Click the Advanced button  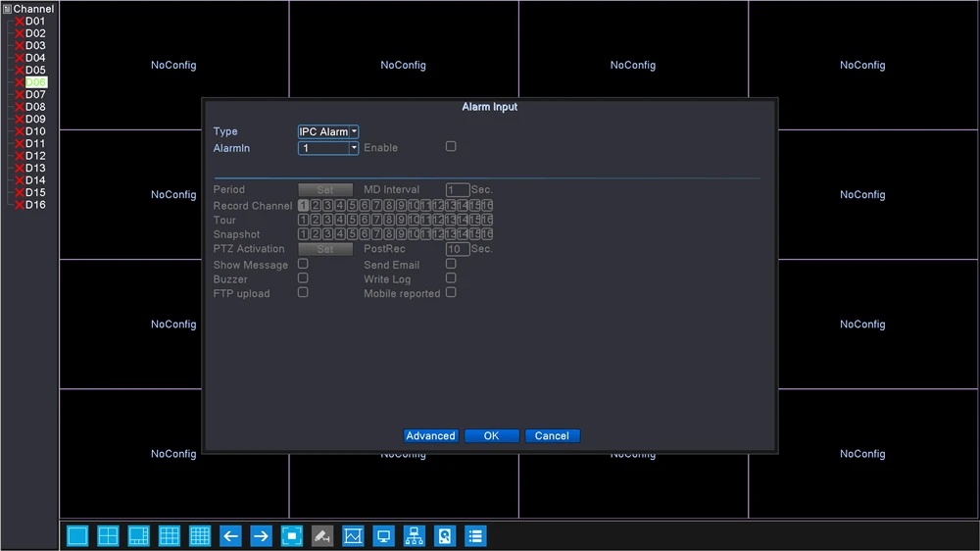point(430,436)
